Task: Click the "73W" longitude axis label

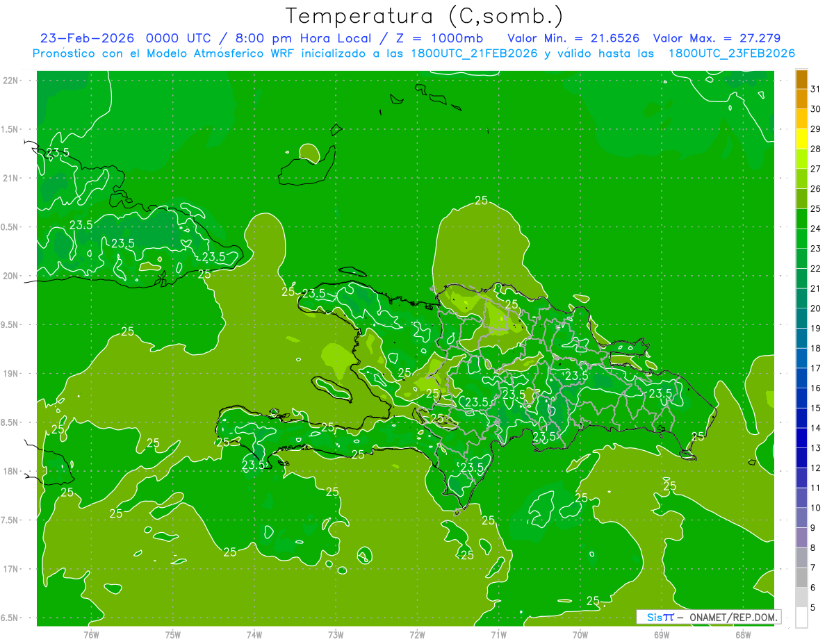Action: coord(336,634)
